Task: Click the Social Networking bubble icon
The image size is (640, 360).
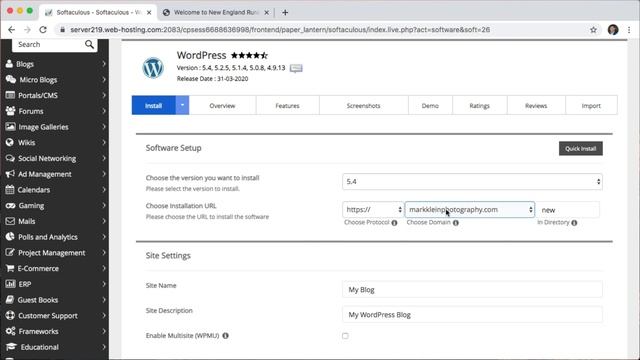Action: (x=10, y=158)
